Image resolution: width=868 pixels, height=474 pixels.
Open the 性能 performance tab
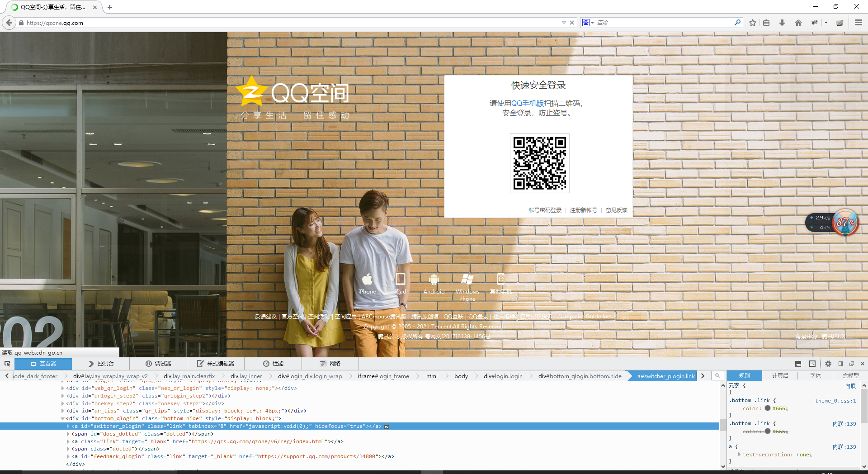click(x=273, y=364)
